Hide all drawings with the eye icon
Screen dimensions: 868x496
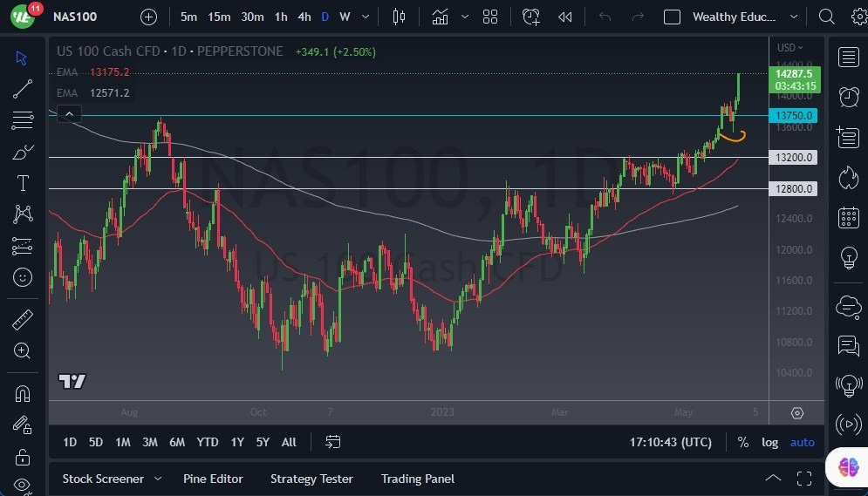click(x=22, y=486)
